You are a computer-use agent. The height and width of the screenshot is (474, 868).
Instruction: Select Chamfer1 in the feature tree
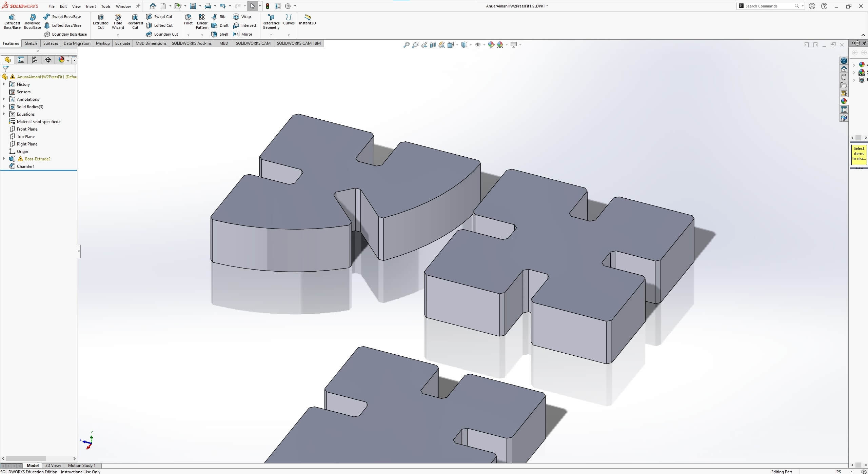(x=22, y=166)
